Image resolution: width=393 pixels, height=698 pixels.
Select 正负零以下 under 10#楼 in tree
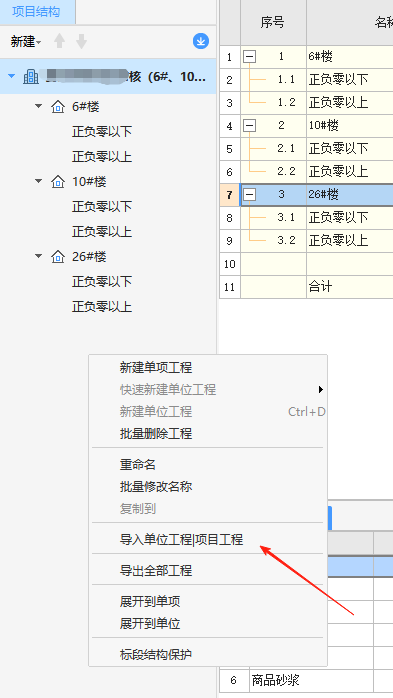pos(102,207)
